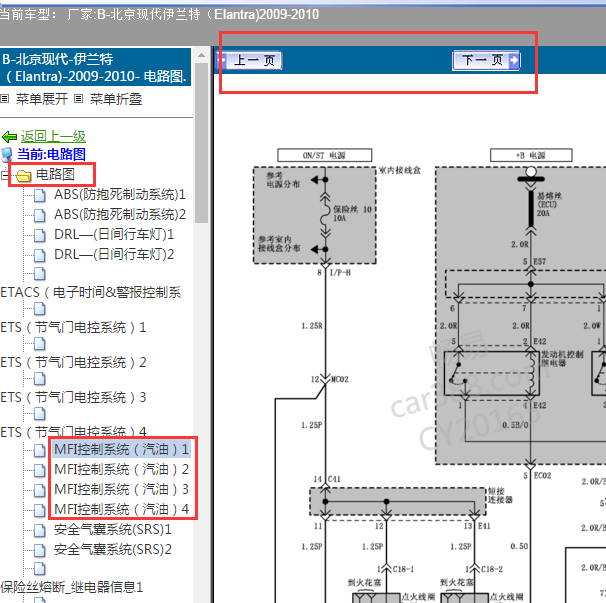
Task: Click the 返回上一级 link
Action: (x=53, y=136)
